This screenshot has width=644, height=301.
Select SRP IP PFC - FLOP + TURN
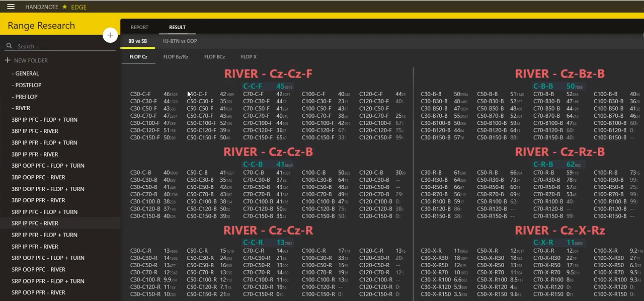[x=44, y=212]
